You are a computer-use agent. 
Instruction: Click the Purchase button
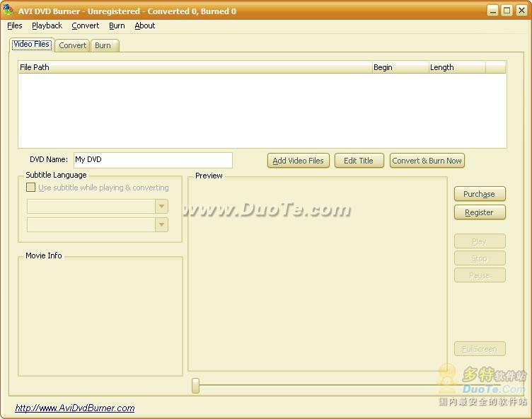click(x=480, y=194)
